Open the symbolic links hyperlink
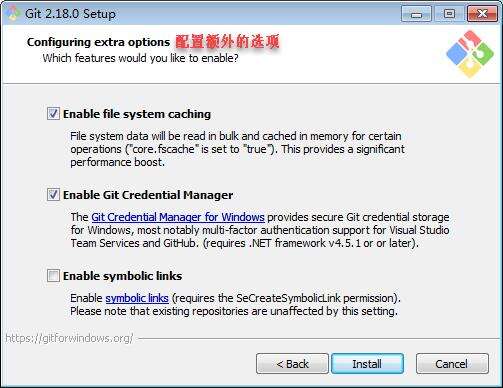Viewport: 503px width, 388px height. pos(137,298)
